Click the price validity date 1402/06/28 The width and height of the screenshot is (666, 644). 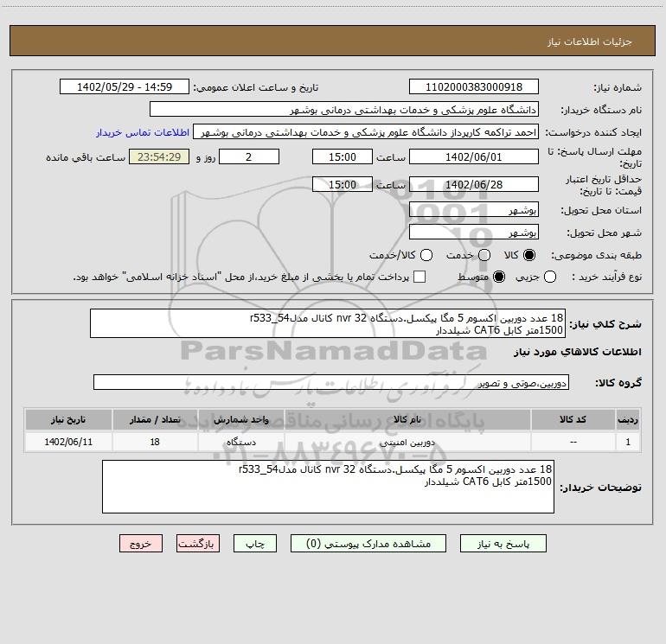[x=473, y=184]
